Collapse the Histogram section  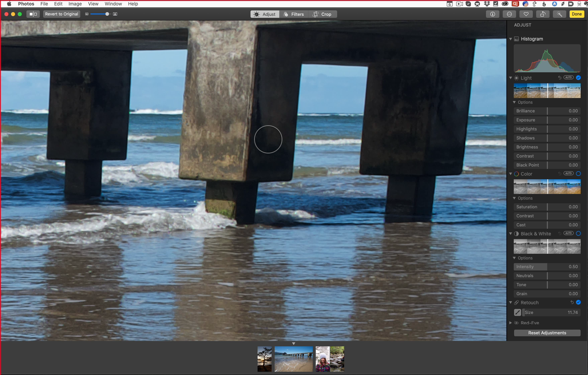pos(511,39)
